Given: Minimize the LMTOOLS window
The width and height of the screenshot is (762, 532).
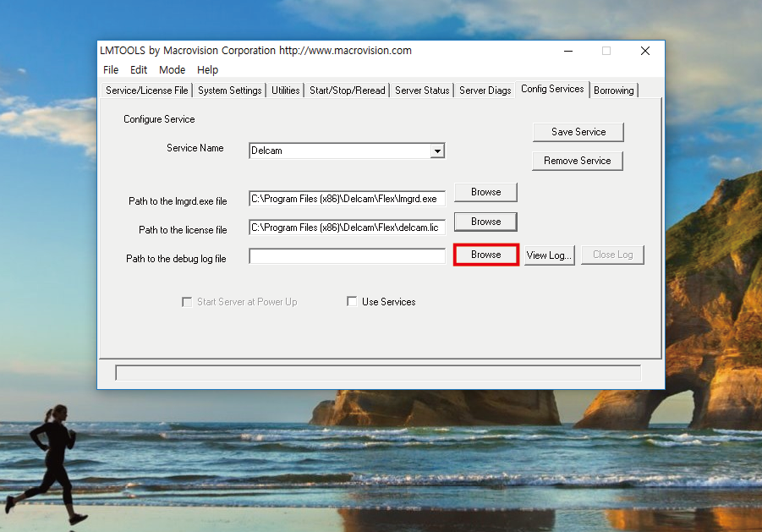Looking at the screenshot, I should 568,51.
